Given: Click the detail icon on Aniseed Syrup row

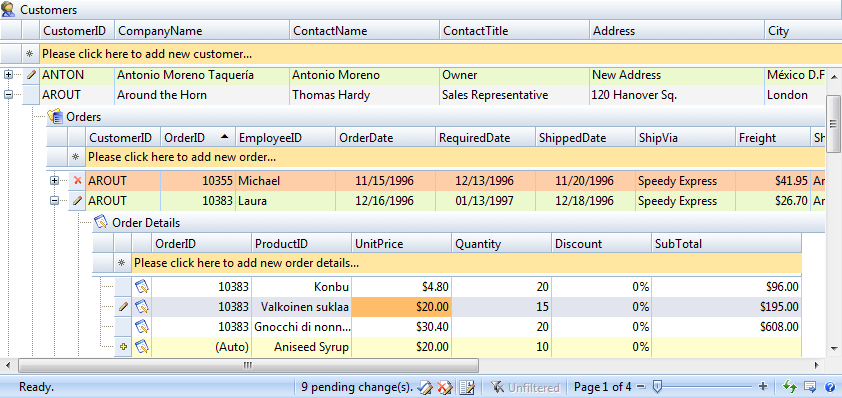Looking at the screenshot, I should [x=142, y=347].
